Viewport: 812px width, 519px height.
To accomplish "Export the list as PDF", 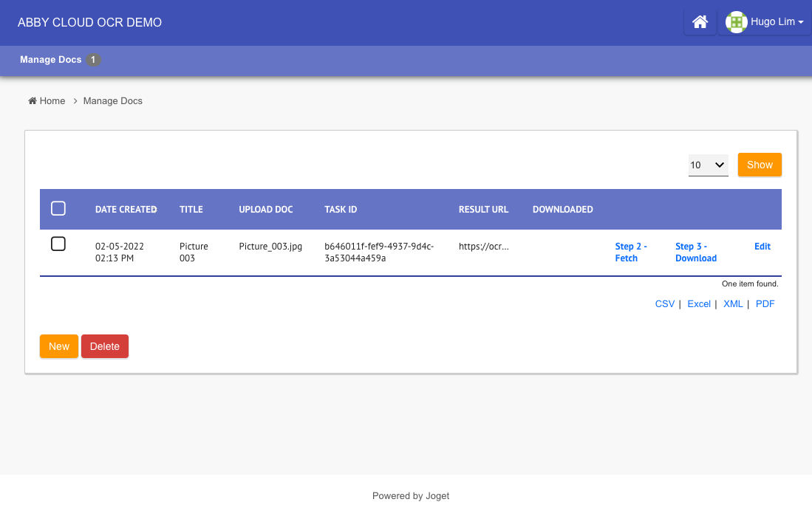I will point(765,304).
